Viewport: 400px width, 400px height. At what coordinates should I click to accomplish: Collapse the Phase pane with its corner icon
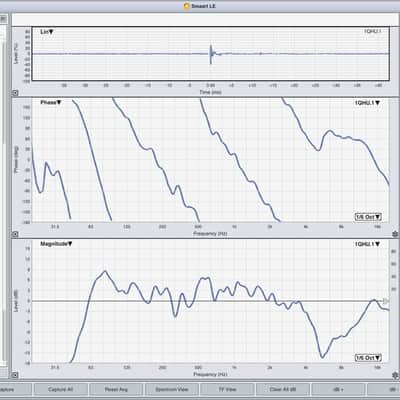click(x=15, y=234)
